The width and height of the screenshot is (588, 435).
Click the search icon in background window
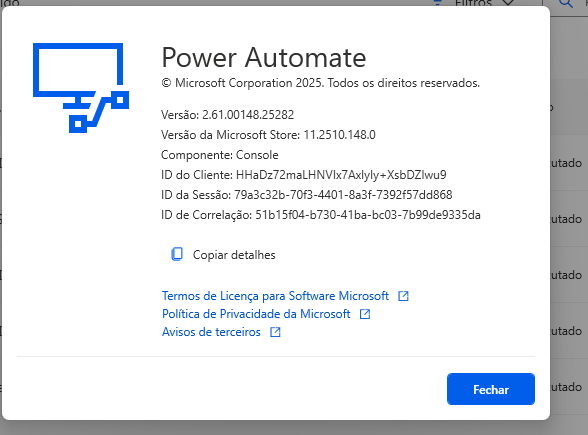pyautogui.click(x=566, y=3)
